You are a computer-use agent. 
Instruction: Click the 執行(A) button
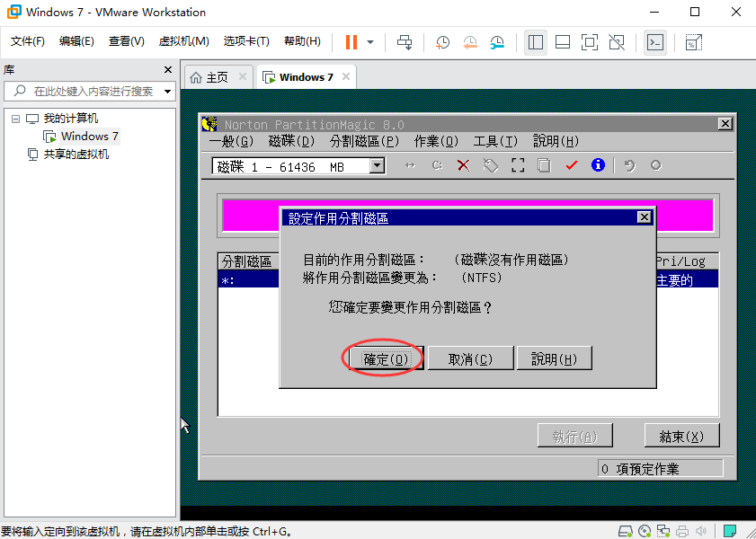tap(575, 437)
